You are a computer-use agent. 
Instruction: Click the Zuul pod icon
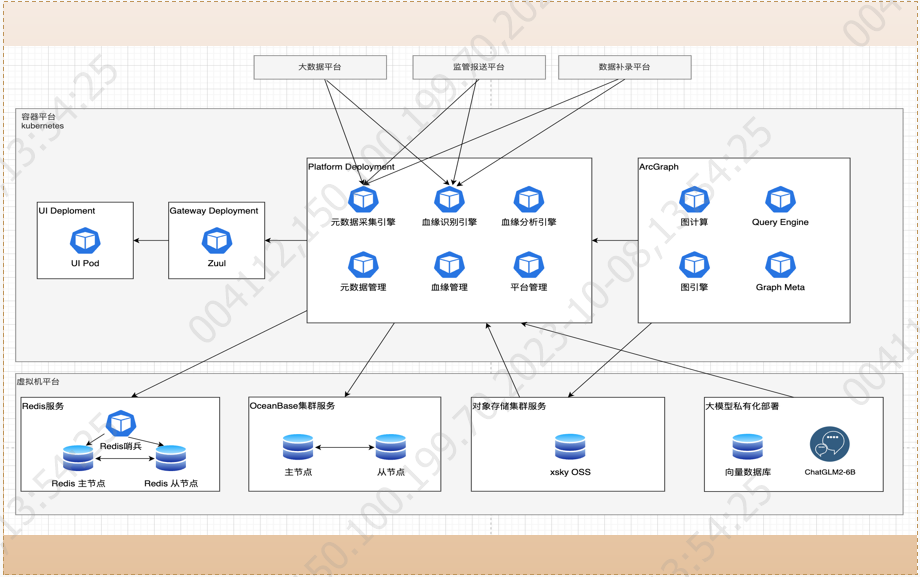click(217, 241)
